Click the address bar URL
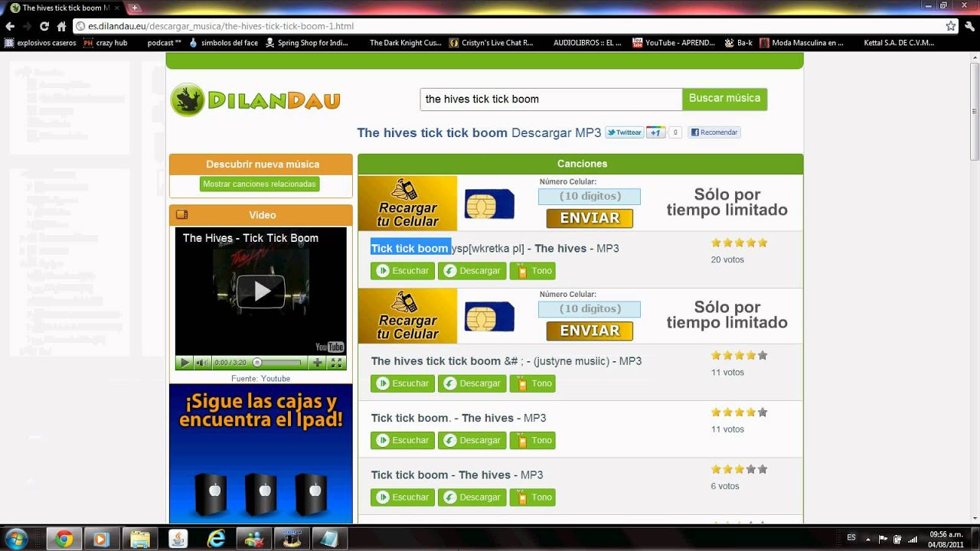 pyautogui.click(x=220, y=26)
